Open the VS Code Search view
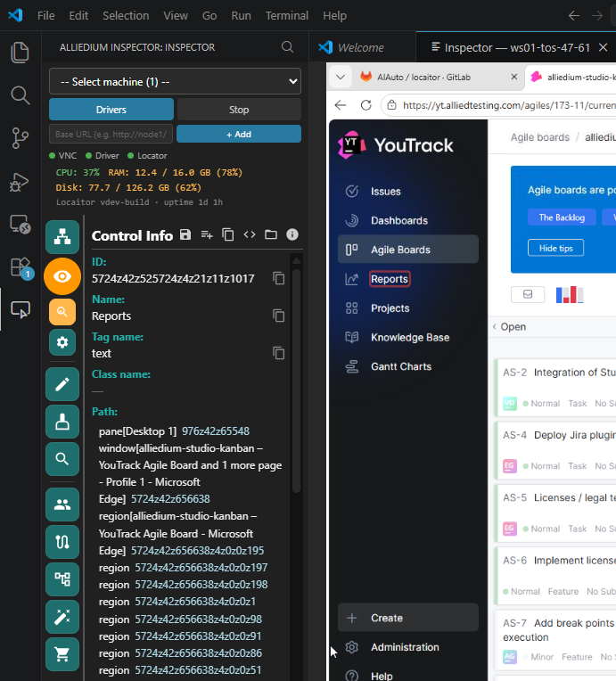616x681 pixels. tap(20, 95)
